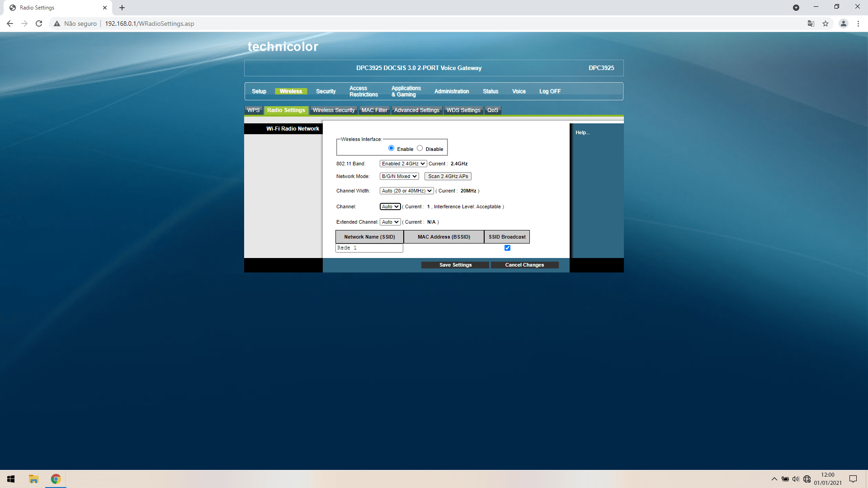The height and width of the screenshot is (488, 868).
Task: Open the WDS Settings tab
Action: point(464,110)
